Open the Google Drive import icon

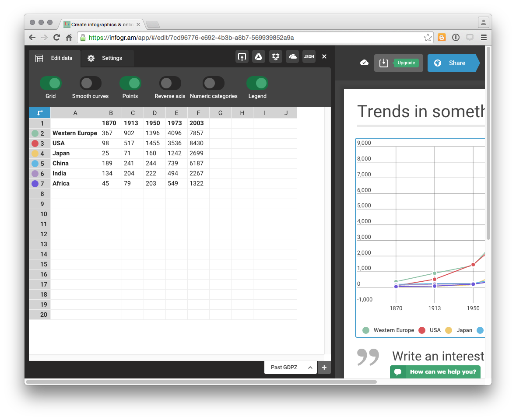(259, 56)
